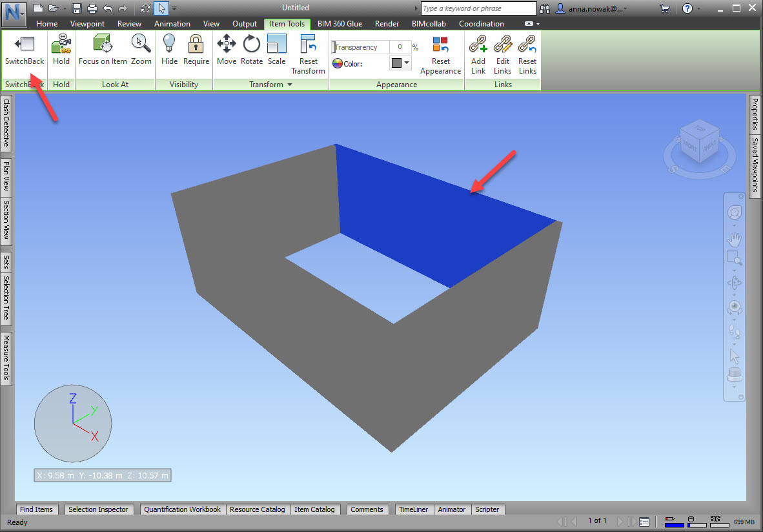Click the Find Items button

pos(36,509)
